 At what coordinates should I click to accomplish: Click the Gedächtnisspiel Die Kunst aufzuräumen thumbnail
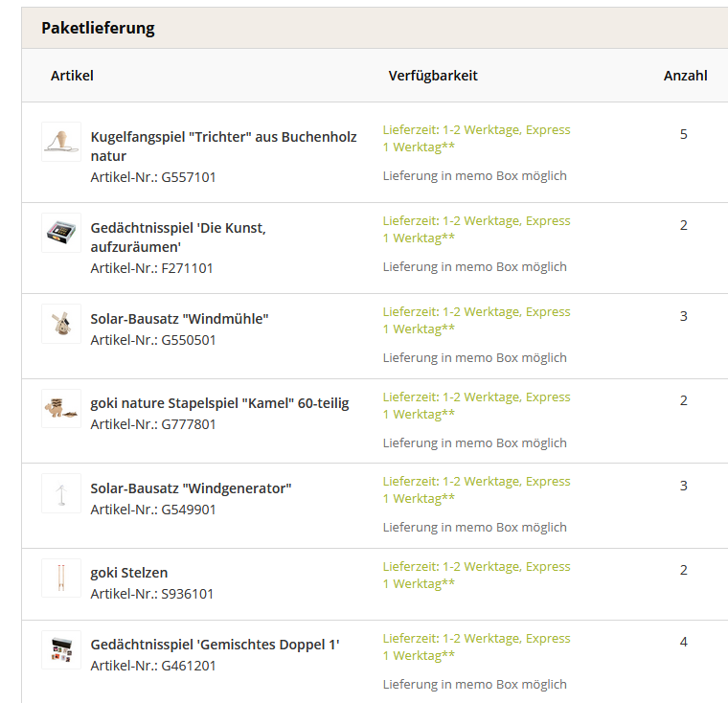[x=61, y=233]
